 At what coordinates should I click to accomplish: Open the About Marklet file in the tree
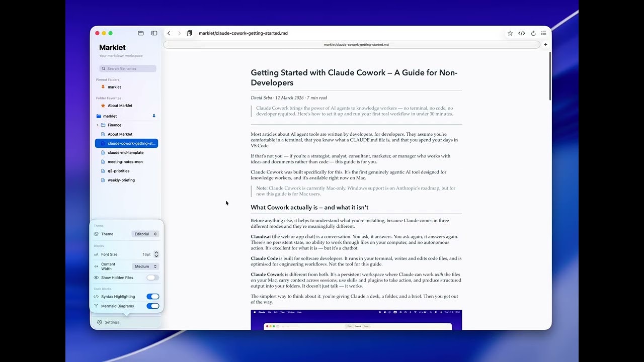126,134
